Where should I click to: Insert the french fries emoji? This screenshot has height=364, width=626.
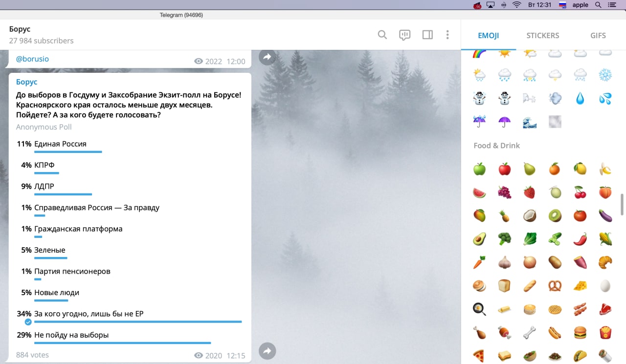click(605, 332)
